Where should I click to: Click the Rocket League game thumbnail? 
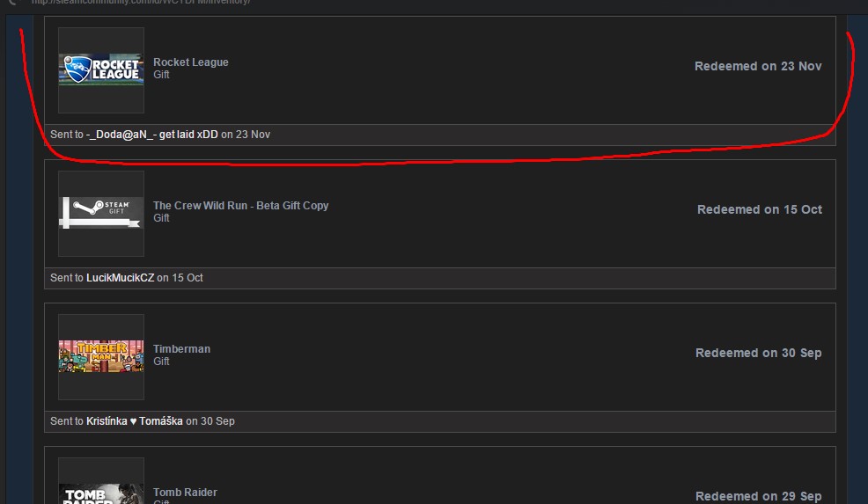[101, 69]
